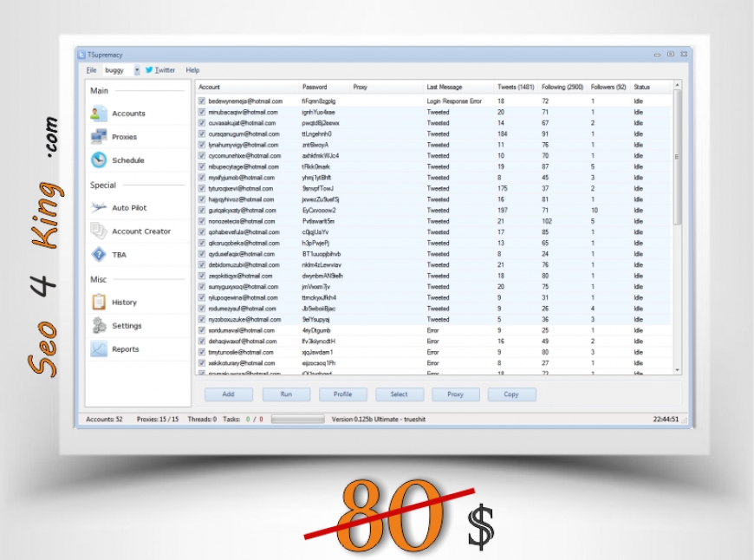Open the Accounts sidebar icon

coord(99,114)
